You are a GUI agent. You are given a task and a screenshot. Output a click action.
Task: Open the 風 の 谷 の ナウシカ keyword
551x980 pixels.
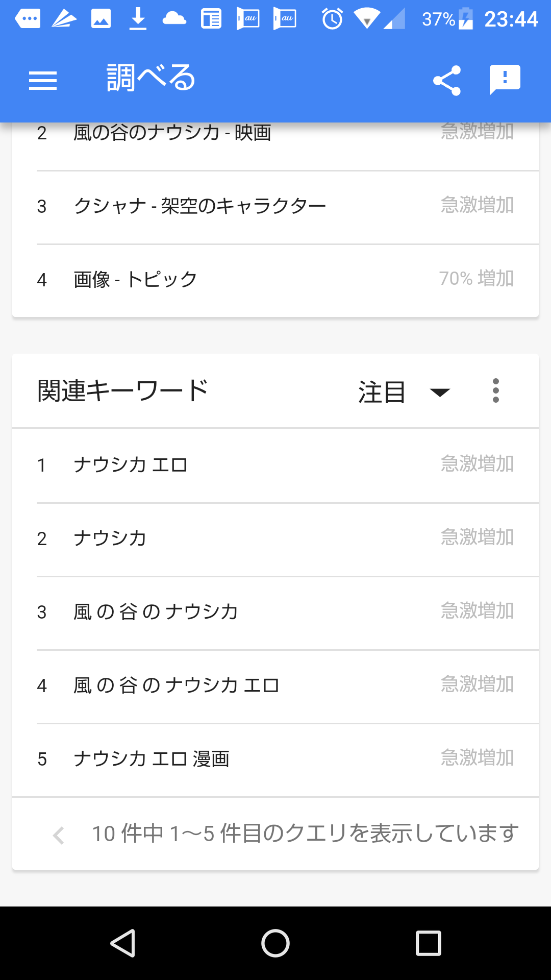pyautogui.click(x=275, y=612)
